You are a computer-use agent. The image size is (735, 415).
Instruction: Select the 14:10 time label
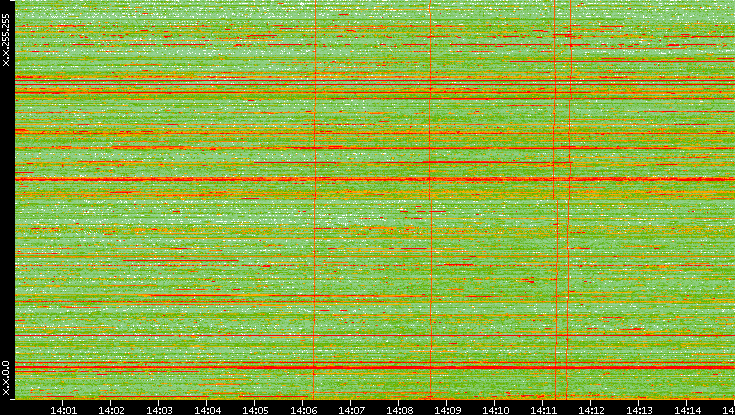point(495,410)
